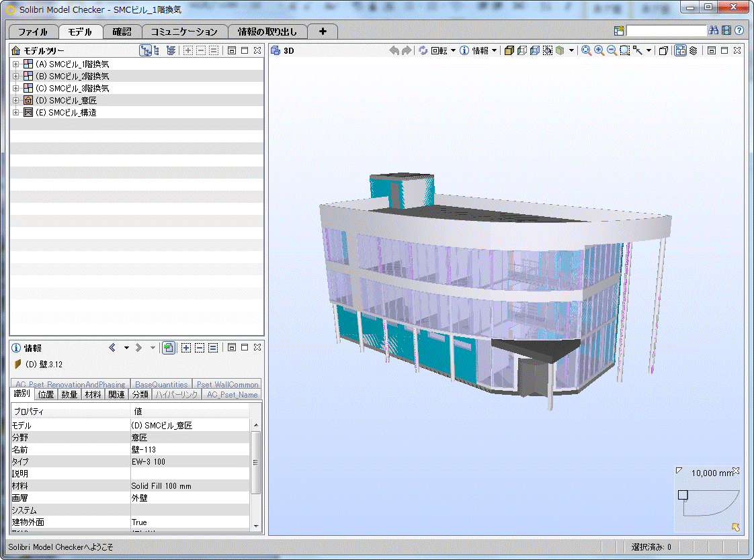Switch to the コミュニケーション tab
754x560 pixels.
point(184,32)
